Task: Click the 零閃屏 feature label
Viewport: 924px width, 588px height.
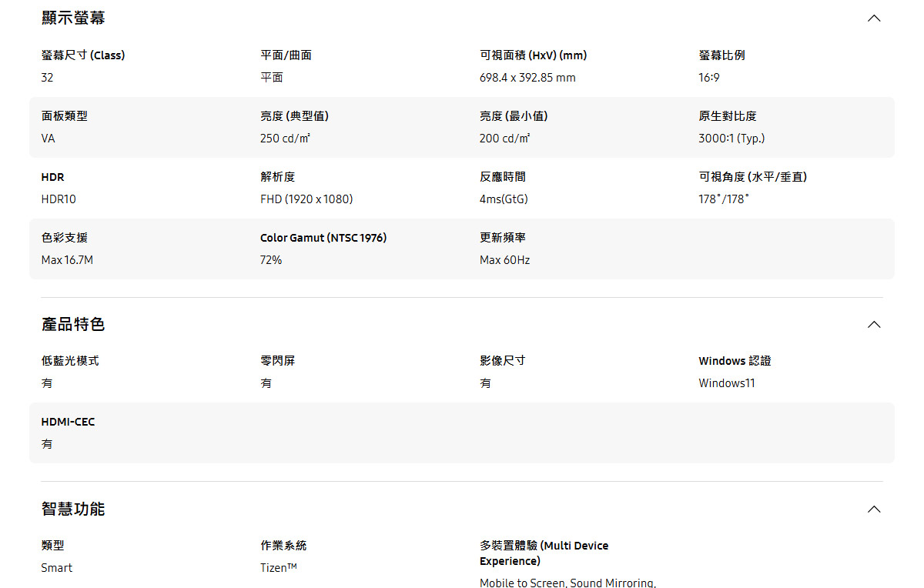Action: [272, 360]
